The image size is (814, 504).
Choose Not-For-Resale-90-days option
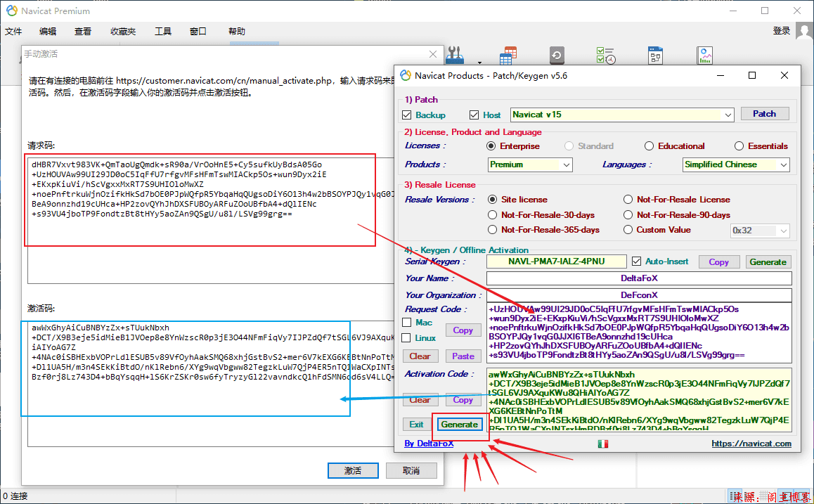[628, 215]
